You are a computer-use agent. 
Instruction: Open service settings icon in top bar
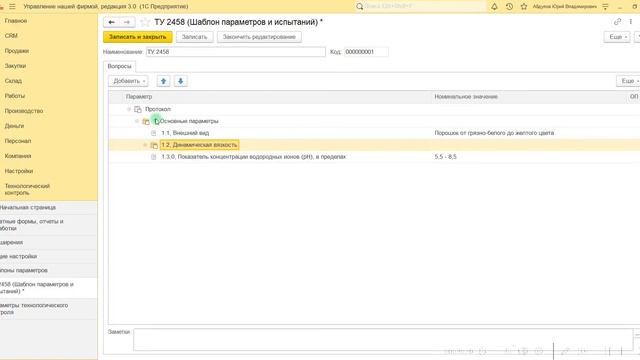click(605, 7)
